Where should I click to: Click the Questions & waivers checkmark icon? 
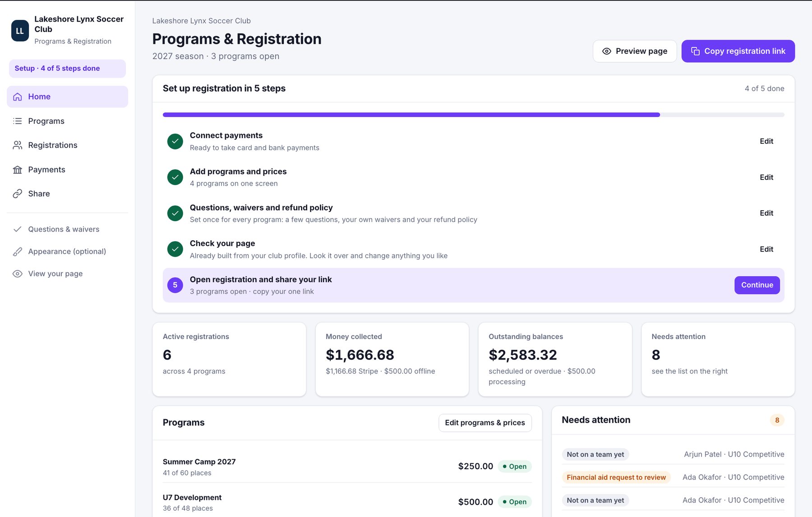tap(18, 229)
